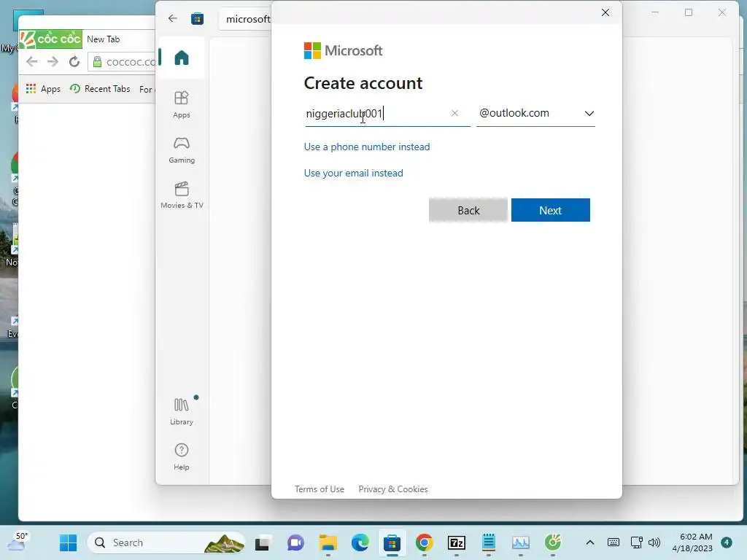The width and height of the screenshot is (747, 560).
Task: Click Use your email instead
Action: point(354,173)
